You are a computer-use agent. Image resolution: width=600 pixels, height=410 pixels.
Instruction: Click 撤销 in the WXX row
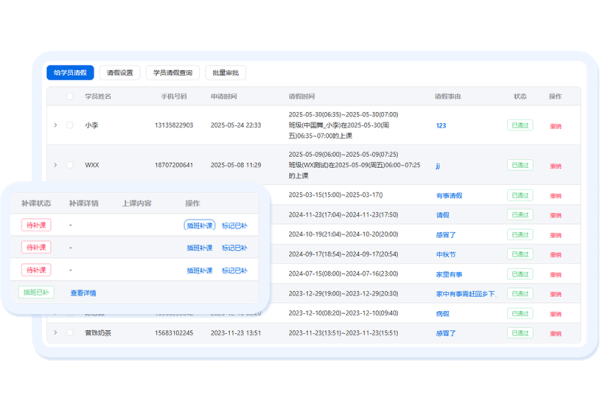click(x=555, y=164)
